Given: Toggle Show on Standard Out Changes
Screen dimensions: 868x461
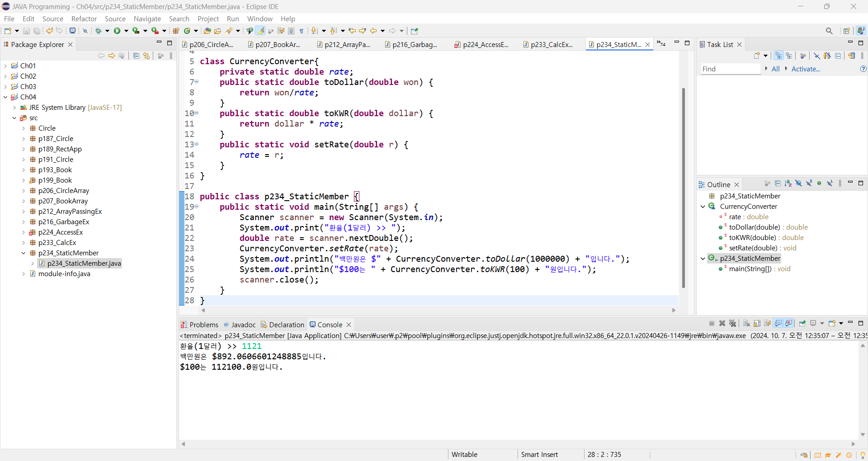Looking at the screenshot, I should pos(778,323).
